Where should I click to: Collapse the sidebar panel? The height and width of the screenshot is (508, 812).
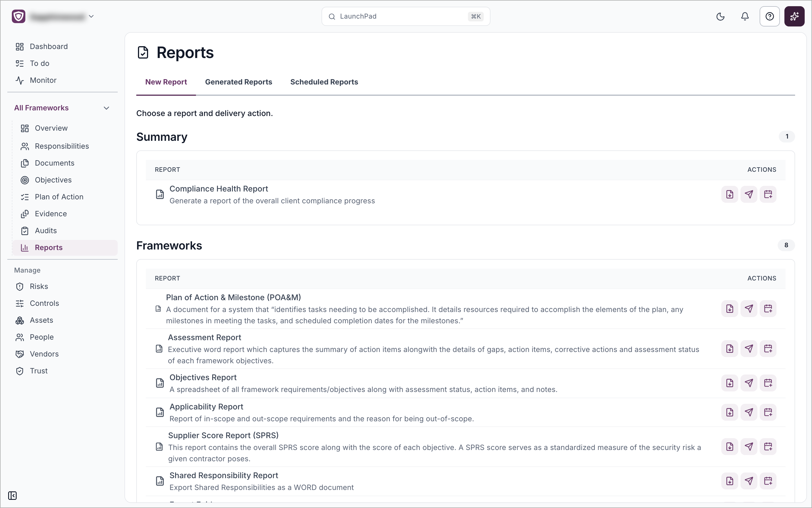point(12,496)
